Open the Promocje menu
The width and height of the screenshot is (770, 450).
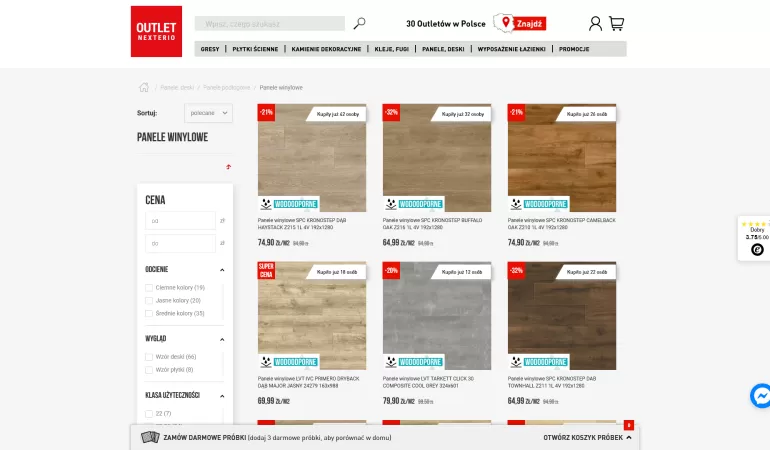click(x=574, y=49)
